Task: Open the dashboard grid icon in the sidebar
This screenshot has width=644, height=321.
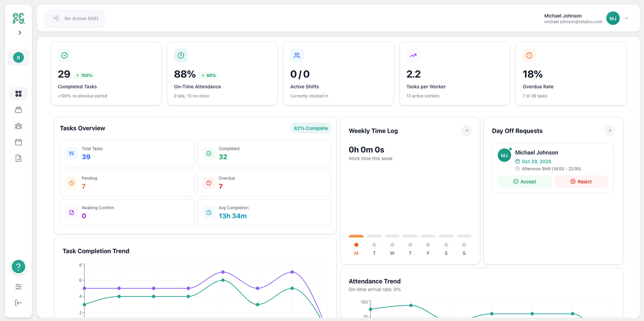Action: pos(18,94)
